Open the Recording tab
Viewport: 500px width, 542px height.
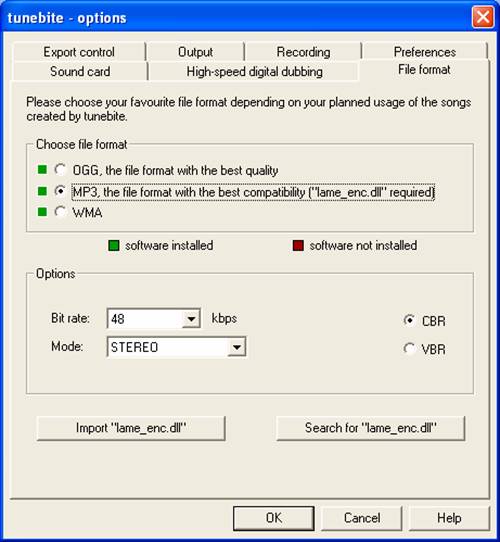pos(303,52)
